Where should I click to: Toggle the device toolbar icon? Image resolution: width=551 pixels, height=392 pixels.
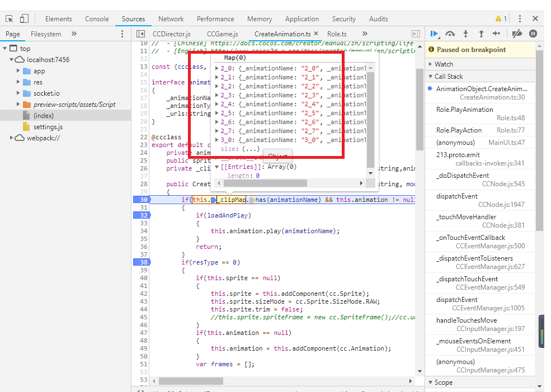(24, 18)
